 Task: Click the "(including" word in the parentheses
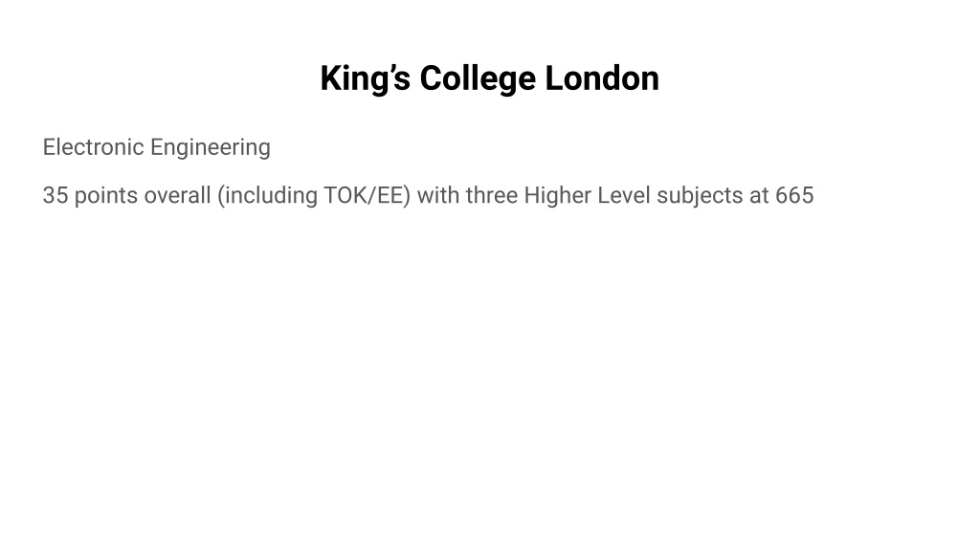point(268,197)
